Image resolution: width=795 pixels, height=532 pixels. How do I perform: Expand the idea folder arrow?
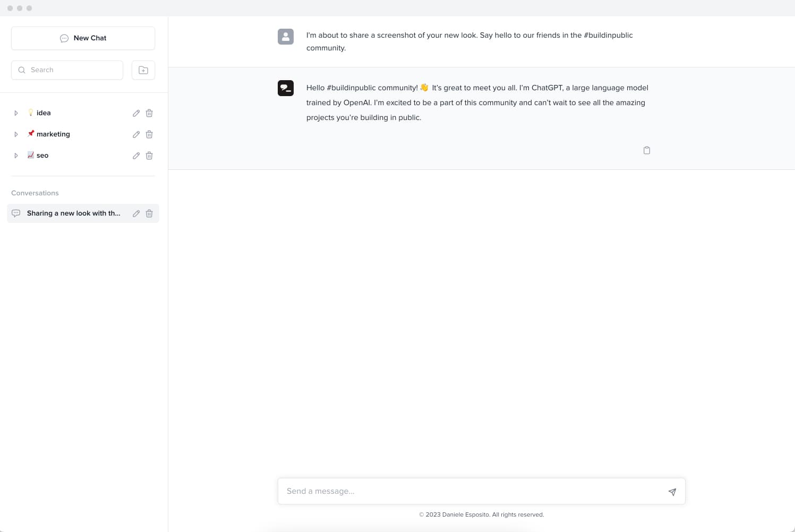[x=16, y=113]
